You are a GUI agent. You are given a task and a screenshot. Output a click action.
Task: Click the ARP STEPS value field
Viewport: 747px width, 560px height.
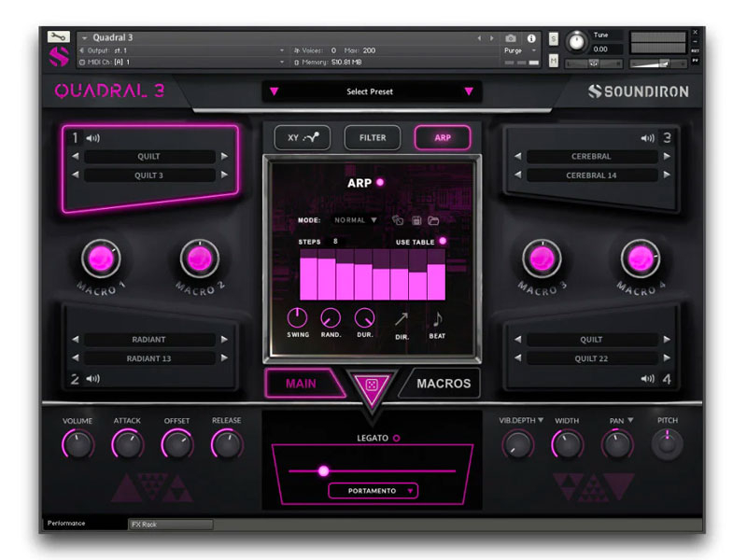tap(335, 242)
